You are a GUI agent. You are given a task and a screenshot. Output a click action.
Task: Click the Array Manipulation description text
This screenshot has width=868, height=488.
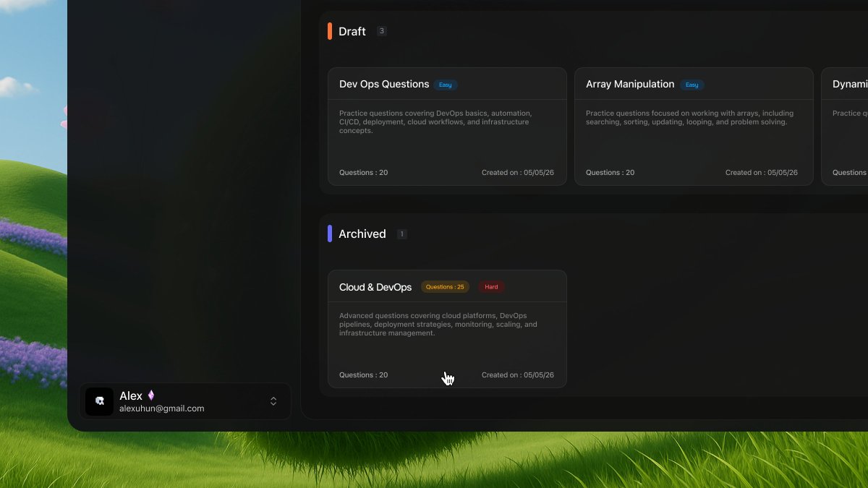click(689, 118)
